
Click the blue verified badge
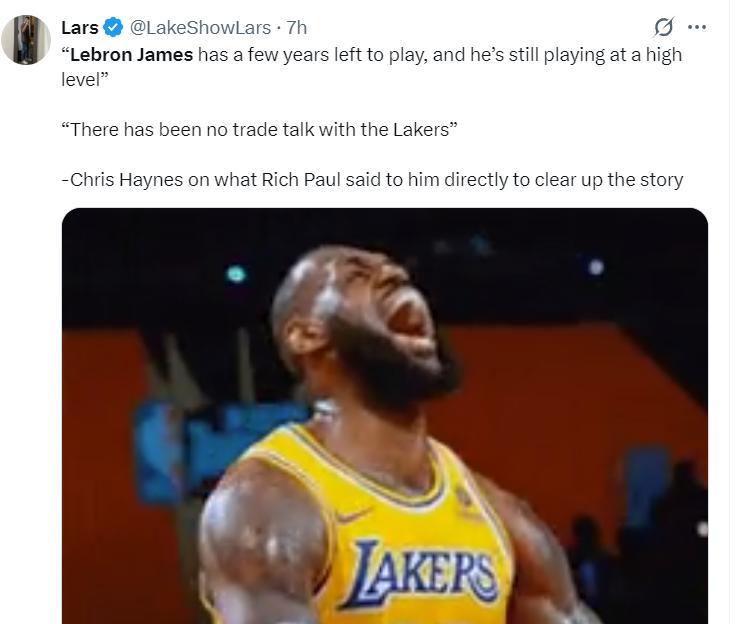tap(114, 28)
